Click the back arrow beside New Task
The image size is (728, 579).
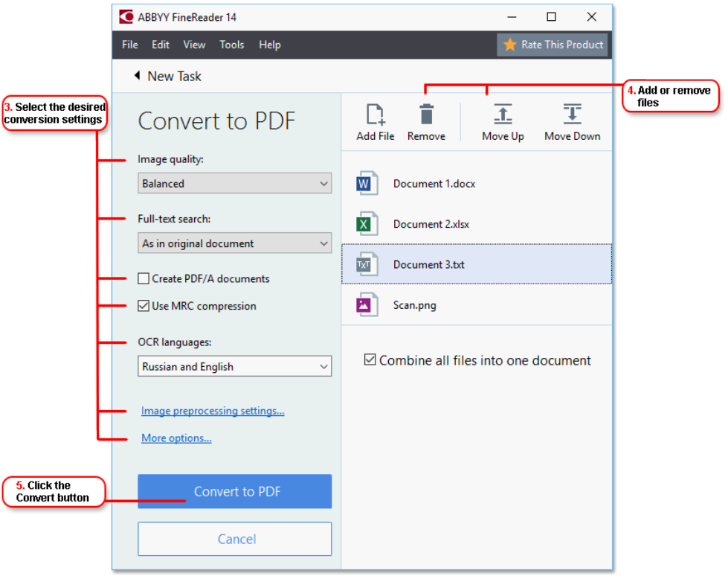click(x=137, y=75)
